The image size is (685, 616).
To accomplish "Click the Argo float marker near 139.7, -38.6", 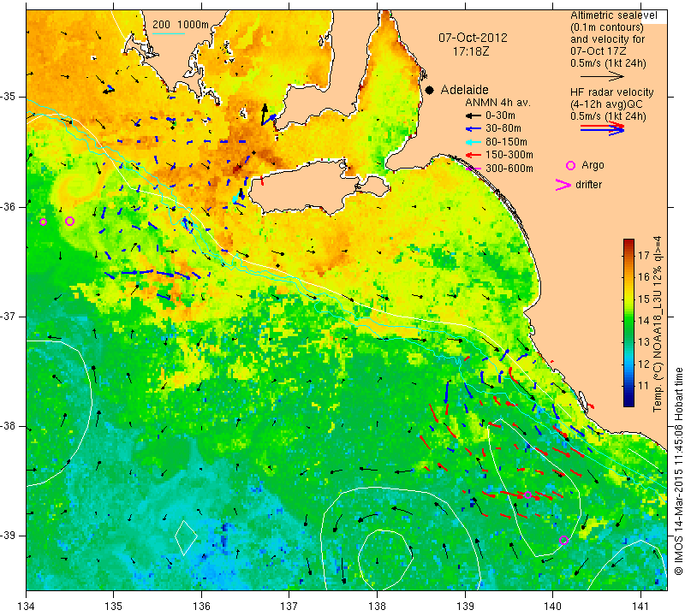I will (527, 495).
